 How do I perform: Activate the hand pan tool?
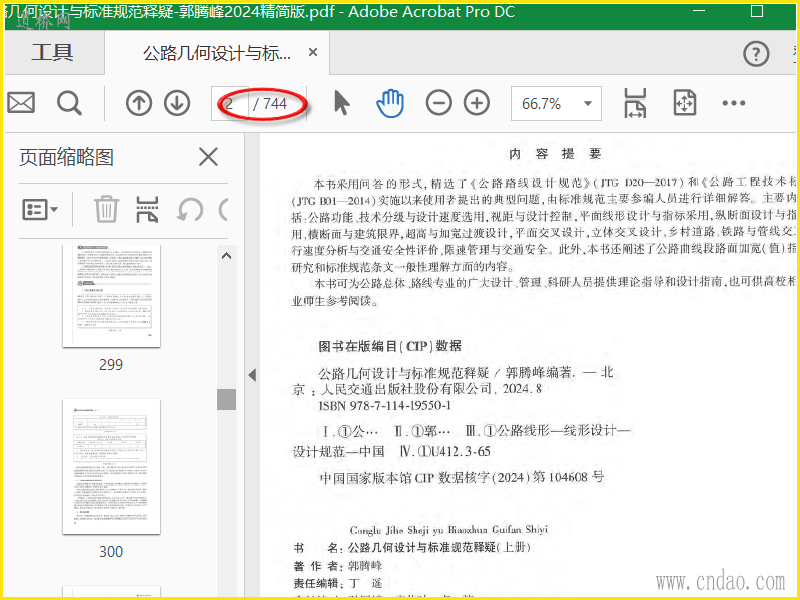(x=390, y=103)
